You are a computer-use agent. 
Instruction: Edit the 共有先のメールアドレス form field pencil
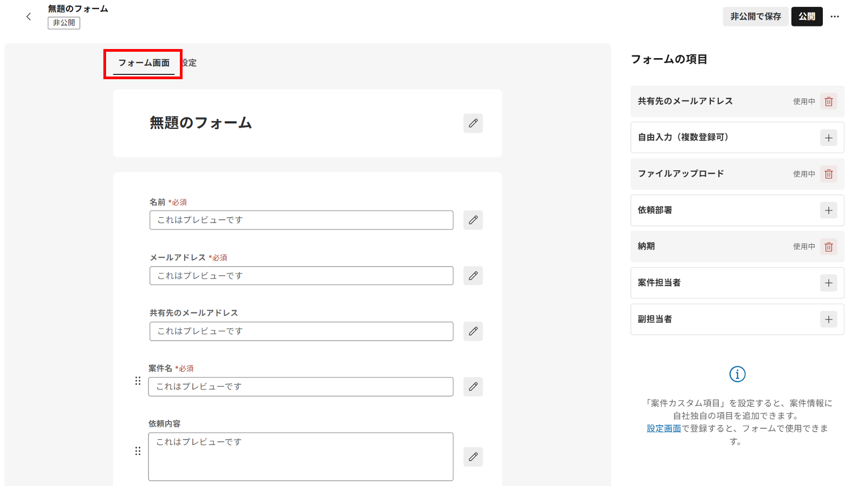tap(473, 331)
